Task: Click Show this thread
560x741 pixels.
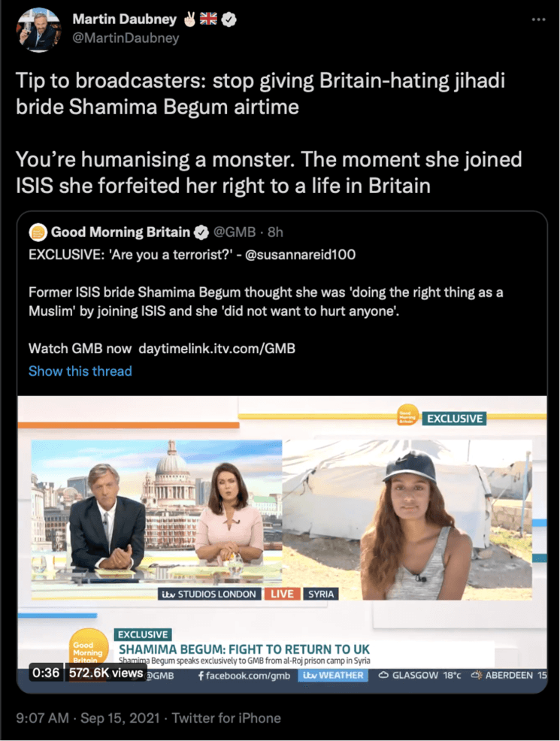Action: point(80,371)
